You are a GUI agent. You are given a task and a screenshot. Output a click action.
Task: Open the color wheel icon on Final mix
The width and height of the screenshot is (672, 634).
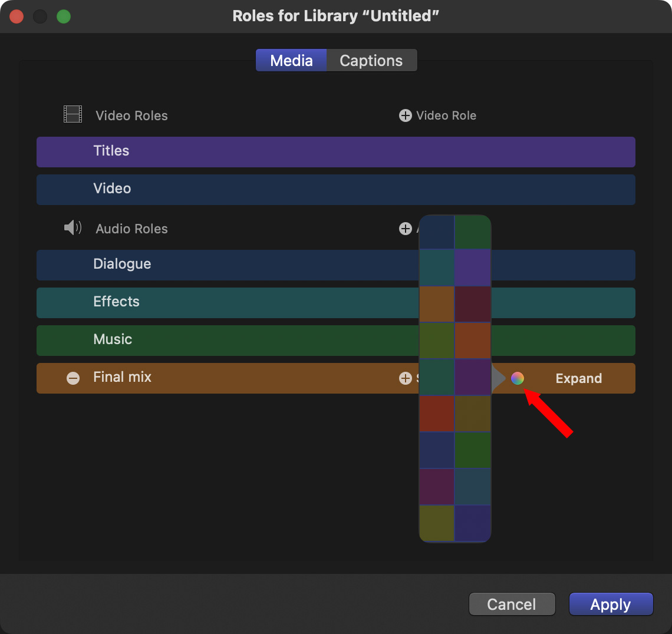(x=518, y=378)
